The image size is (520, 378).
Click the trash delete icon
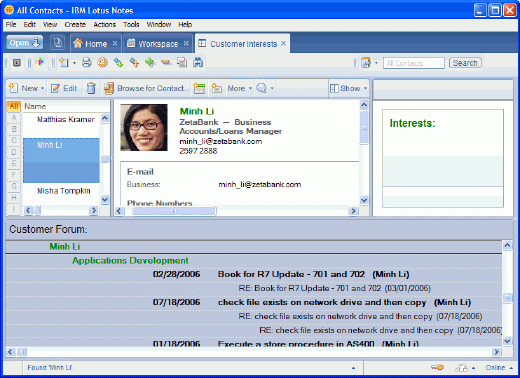click(91, 88)
